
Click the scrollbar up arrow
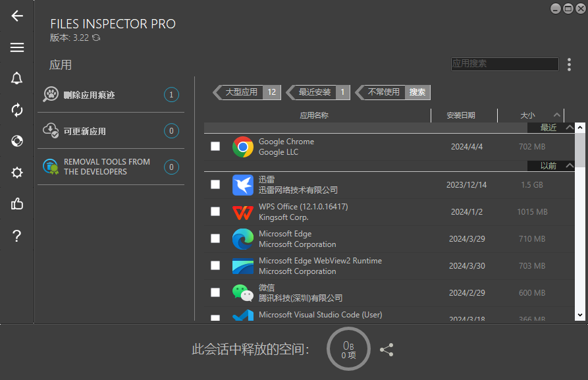coord(579,128)
